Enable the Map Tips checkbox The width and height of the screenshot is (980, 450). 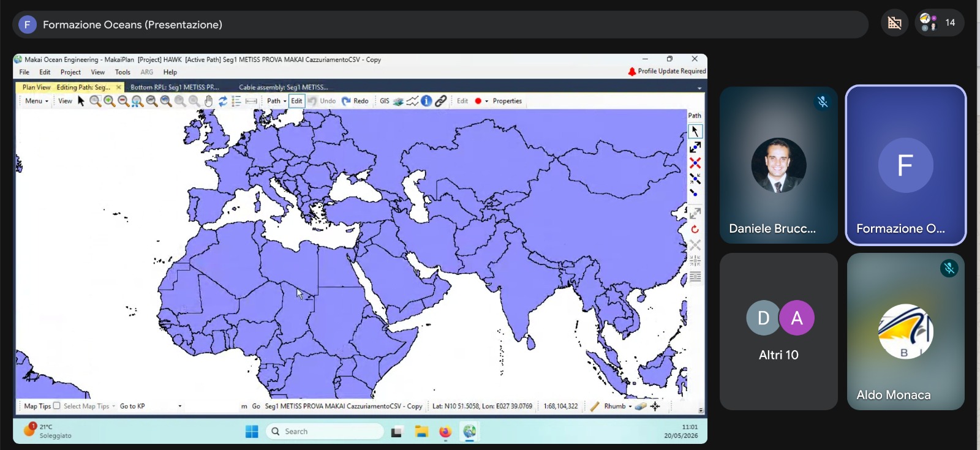pyautogui.click(x=57, y=405)
